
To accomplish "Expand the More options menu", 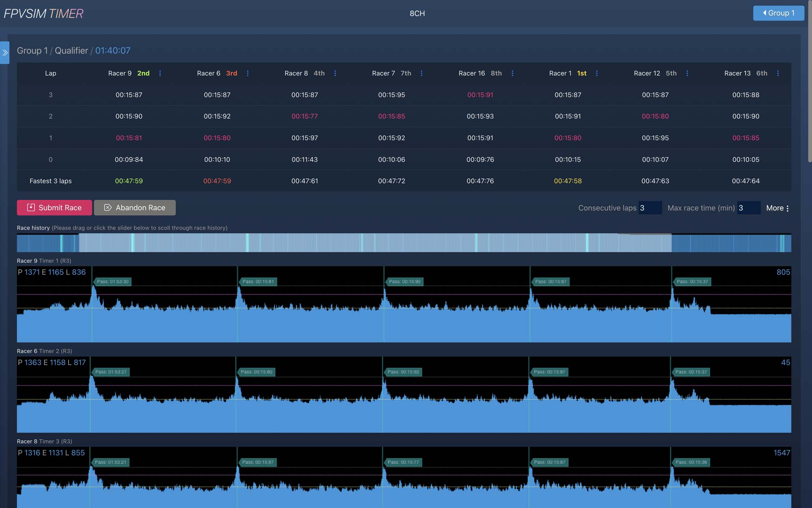I will 778,208.
